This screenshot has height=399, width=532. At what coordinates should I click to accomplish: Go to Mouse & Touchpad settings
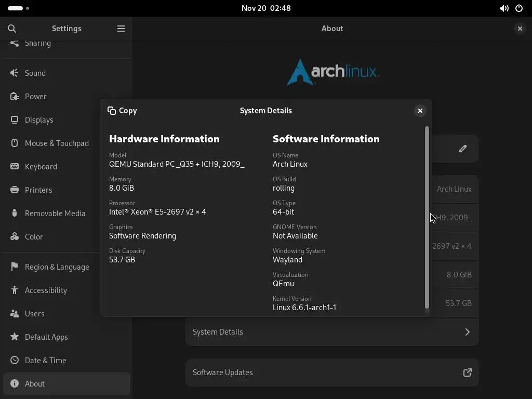[66, 143]
